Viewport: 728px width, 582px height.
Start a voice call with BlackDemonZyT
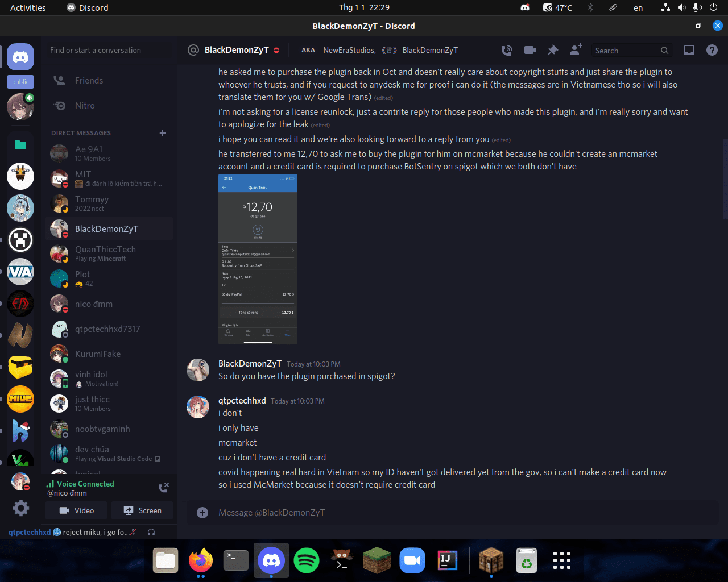tap(507, 50)
